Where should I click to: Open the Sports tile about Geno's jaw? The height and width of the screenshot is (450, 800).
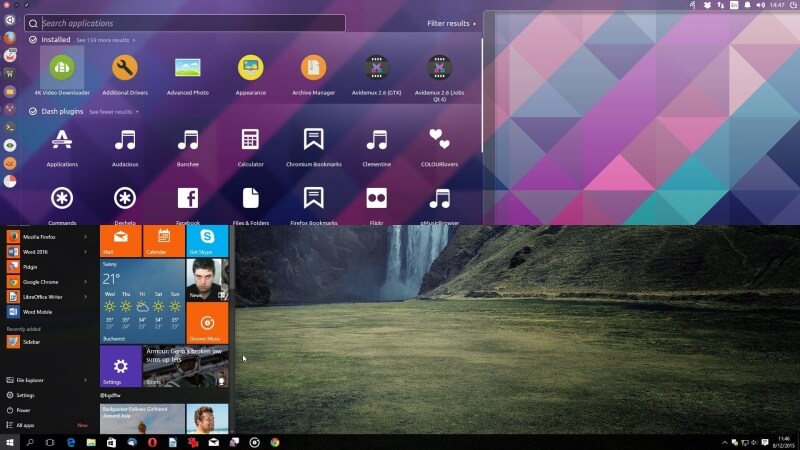click(x=186, y=366)
